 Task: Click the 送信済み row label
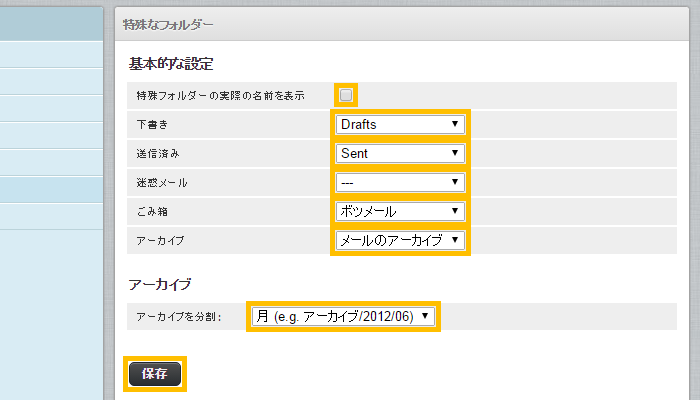click(x=160, y=154)
